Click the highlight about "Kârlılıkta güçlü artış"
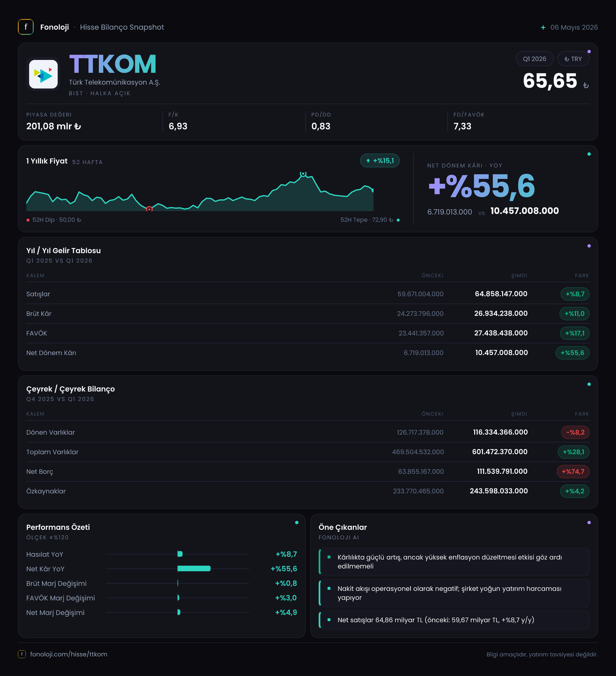This screenshot has height=676, width=616. tap(454, 562)
